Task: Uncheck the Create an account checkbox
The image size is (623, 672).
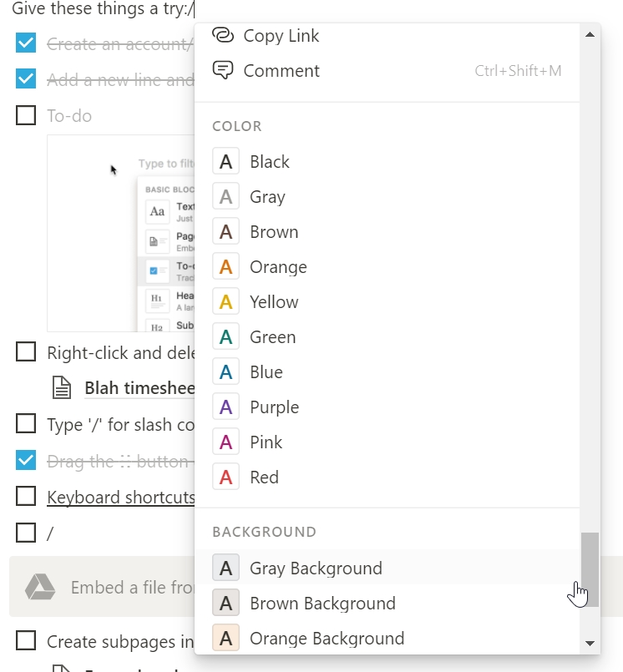Action: click(x=26, y=43)
